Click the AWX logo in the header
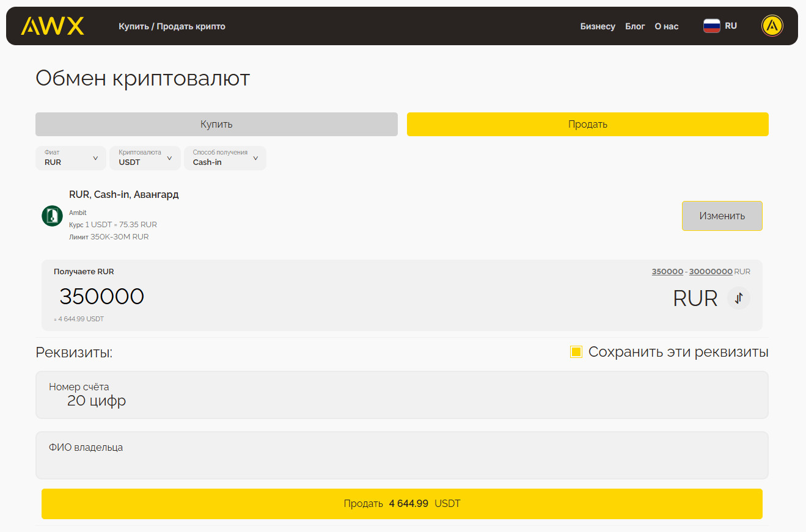This screenshot has width=806, height=532. point(53,26)
